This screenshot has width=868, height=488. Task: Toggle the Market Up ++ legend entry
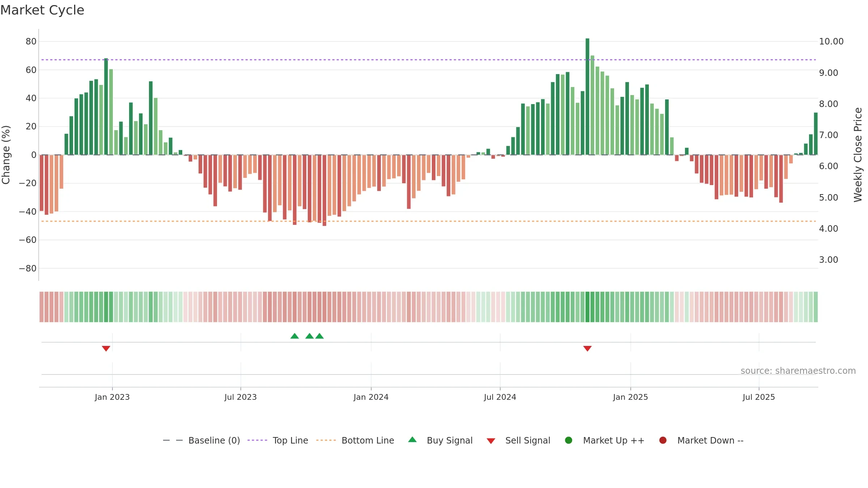pyautogui.click(x=605, y=440)
